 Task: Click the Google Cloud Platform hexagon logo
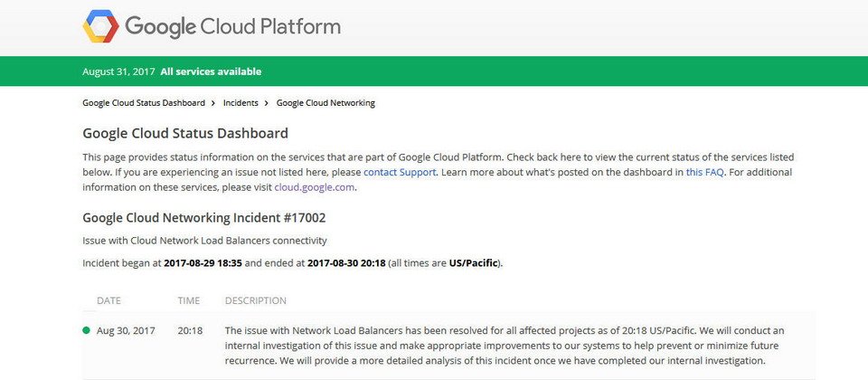pos(100,26)
